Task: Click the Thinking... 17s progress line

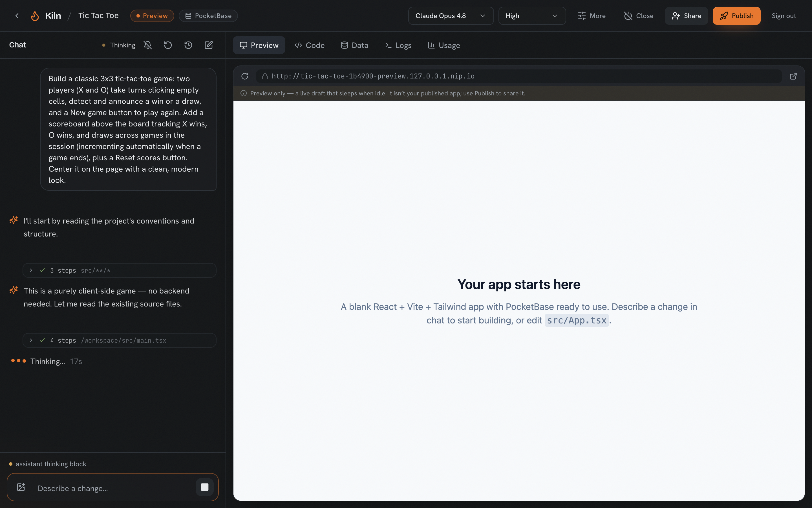Action: (x=47, y=361)
